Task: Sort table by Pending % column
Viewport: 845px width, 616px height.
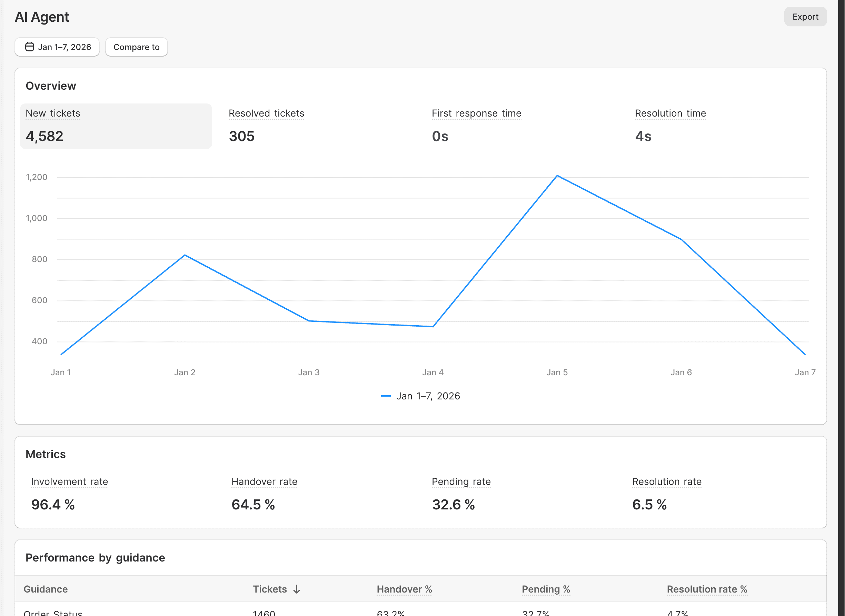Action: click(x=546, y=589)
